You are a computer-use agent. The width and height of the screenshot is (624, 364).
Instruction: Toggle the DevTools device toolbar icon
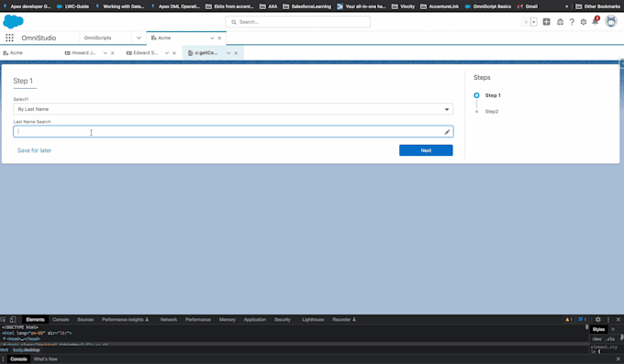point(13,319)
